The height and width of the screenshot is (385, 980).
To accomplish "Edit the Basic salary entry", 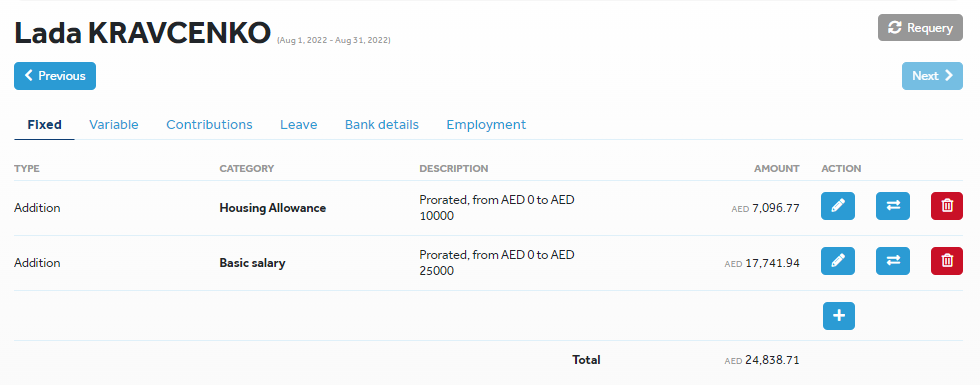I will point(838,261).
